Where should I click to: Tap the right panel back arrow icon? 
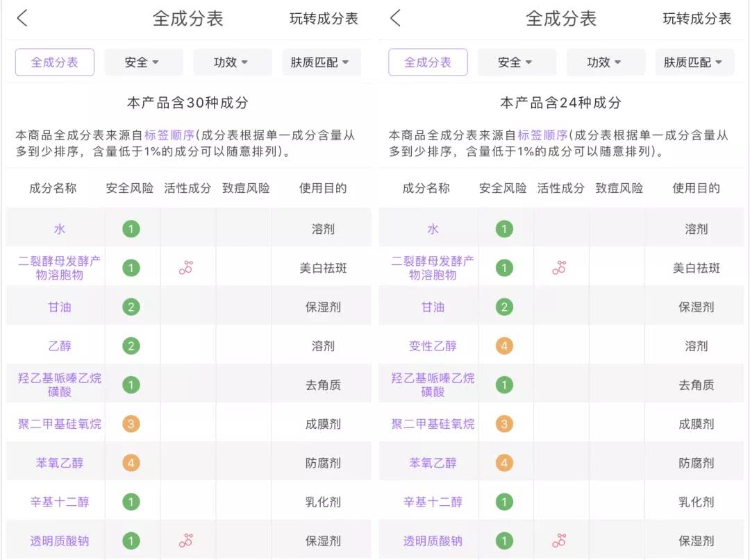[x=394, y=19]
